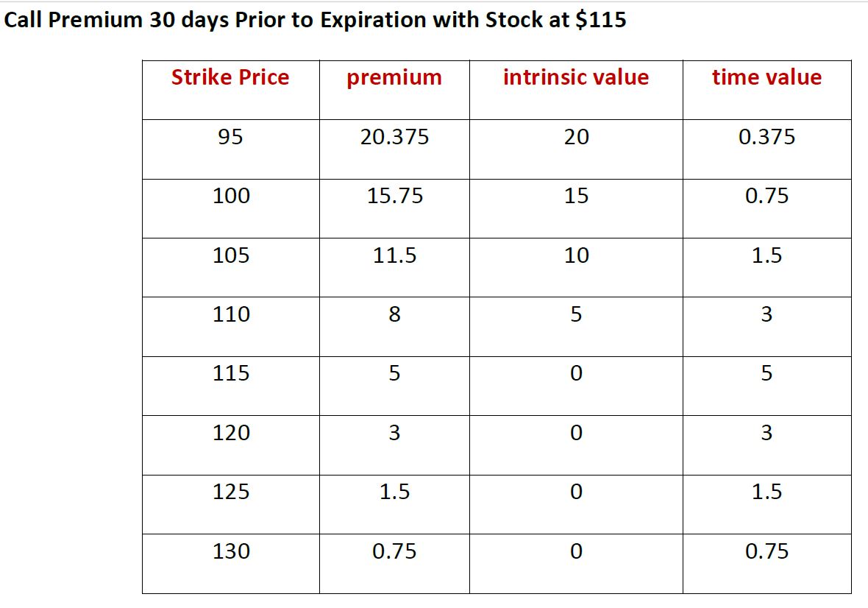
Task: Select the 105 strike price cell
Action: [x=231, y=255]
